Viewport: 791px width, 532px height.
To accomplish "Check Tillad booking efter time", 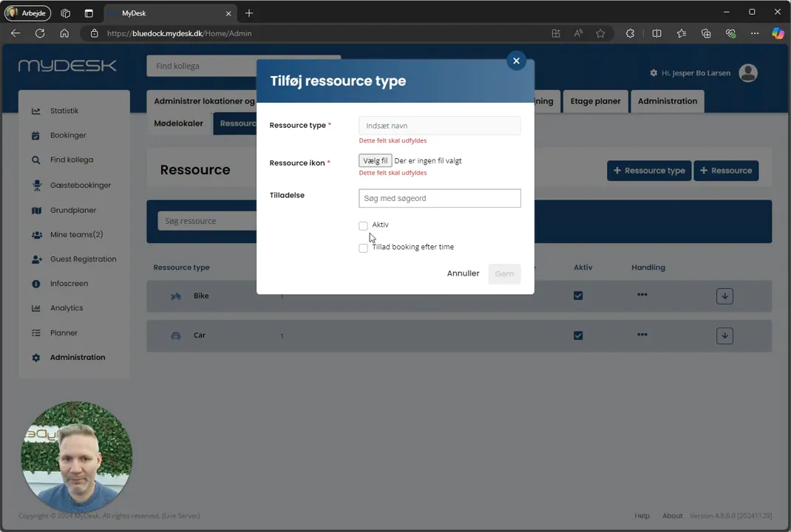I will point(363,248).
